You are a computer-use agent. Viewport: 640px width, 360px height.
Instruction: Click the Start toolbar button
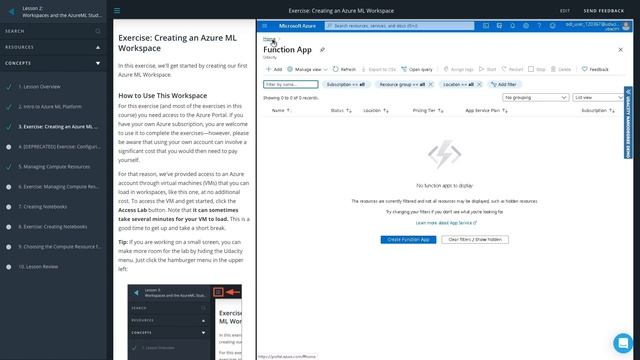[488, 69]
